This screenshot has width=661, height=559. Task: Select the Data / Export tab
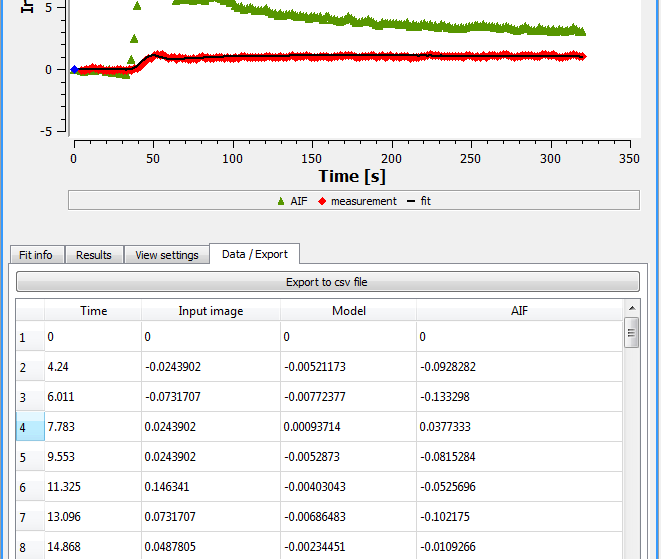(x=255, y=254)
